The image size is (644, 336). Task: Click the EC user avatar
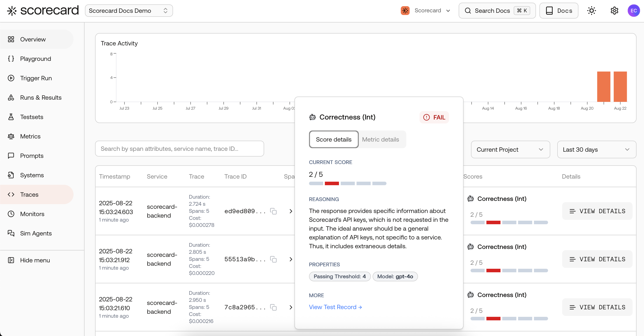633,11
